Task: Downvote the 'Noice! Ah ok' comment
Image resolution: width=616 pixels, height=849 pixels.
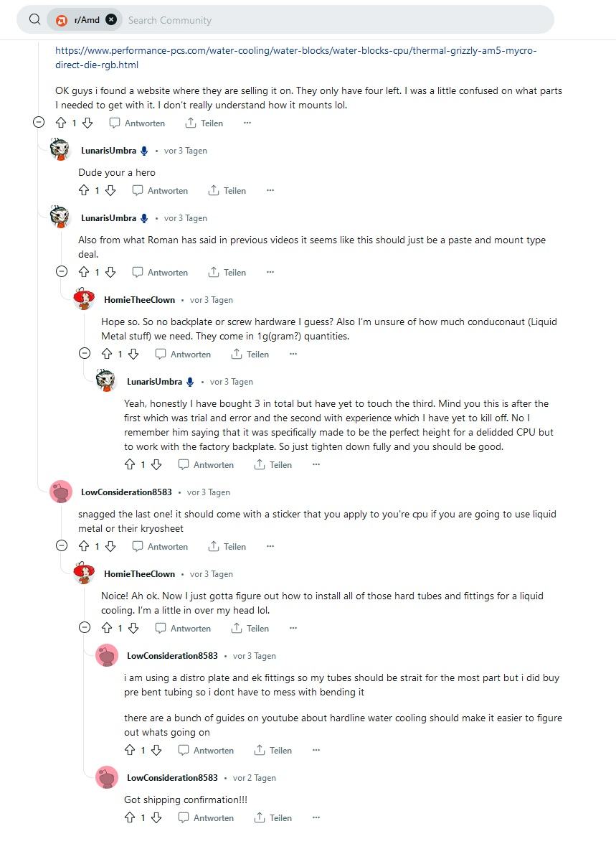Action: coord(133,629)
